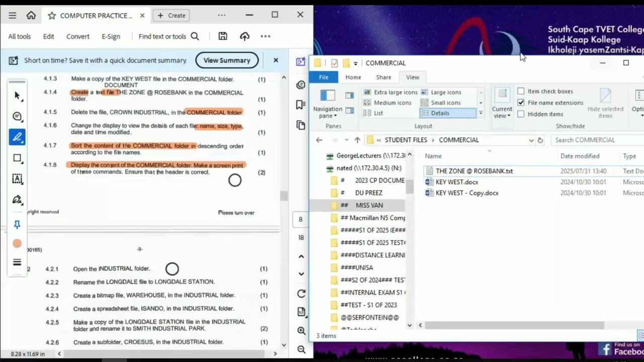Sort files by Name column header
The width and height of the screenshot is (644, 362).
433,156
